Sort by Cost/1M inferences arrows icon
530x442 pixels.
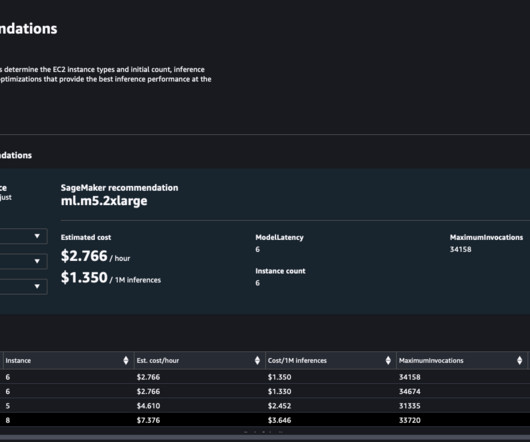click(x=388, y=361)
